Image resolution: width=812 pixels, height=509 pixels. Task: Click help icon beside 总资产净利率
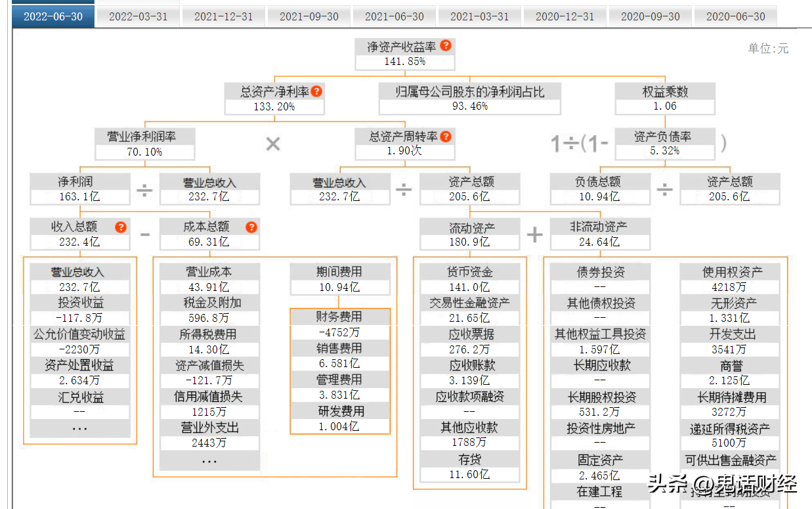316,91
